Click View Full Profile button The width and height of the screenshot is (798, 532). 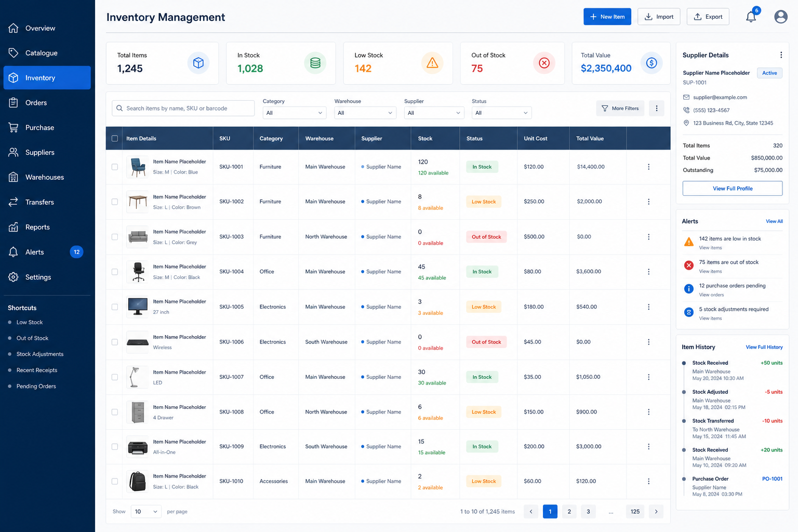[733, 188]
